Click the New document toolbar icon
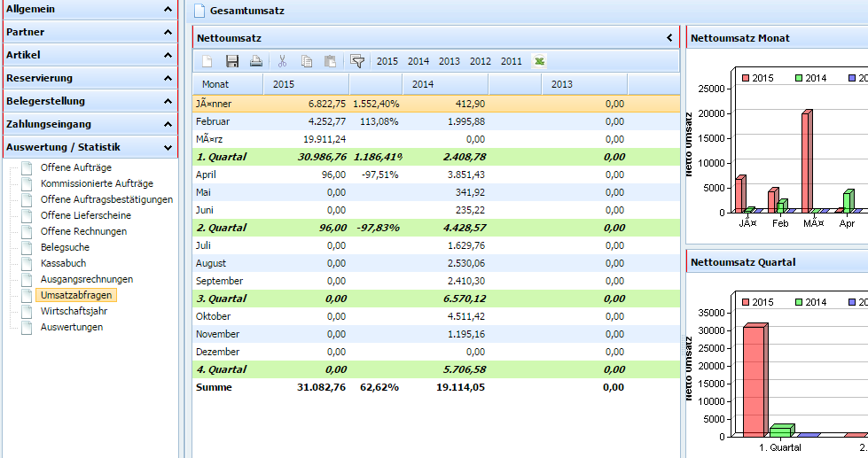The width and height of the screenshot is (868, 458). [207, 61]
